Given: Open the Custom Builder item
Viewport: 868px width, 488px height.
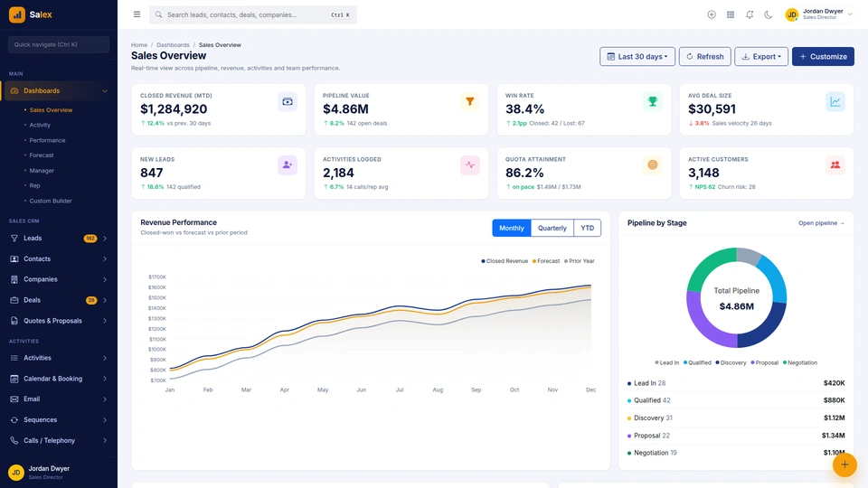Looking at the screenshot, I should 51,201.
